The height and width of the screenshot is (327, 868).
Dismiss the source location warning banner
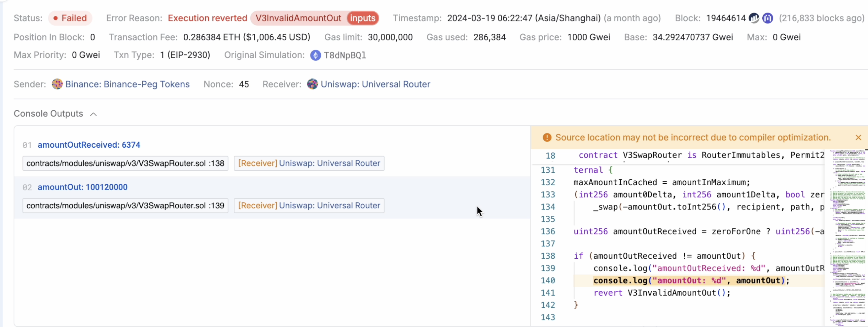click(x=858, y=137)
